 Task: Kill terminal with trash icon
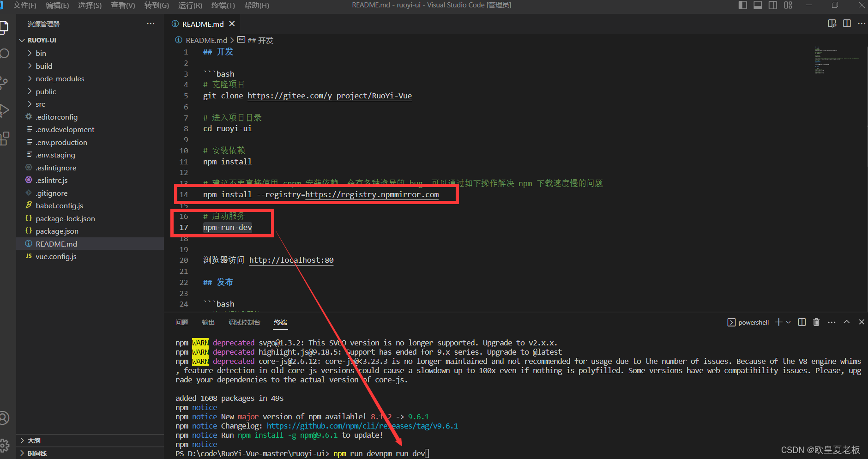pos(816,322)
